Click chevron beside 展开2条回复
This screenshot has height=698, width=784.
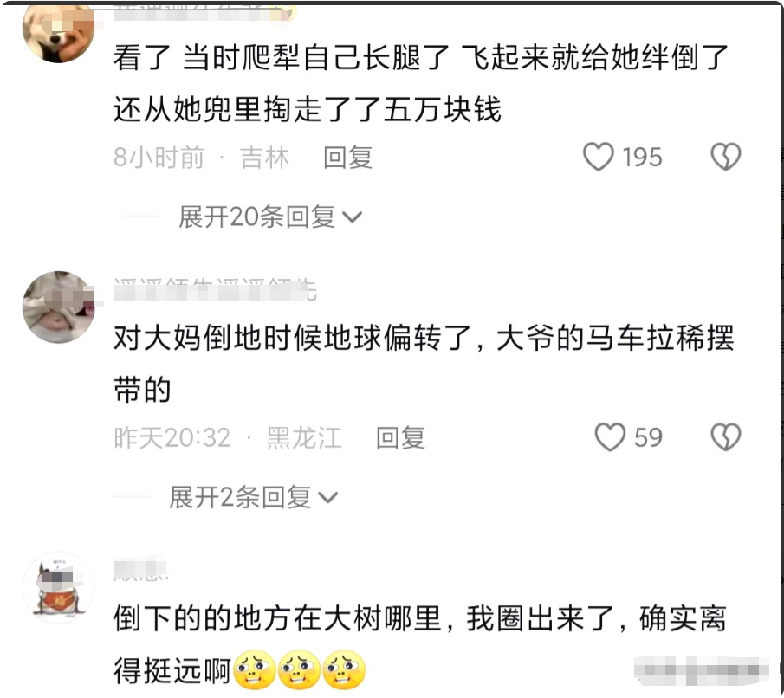(328, 497)
